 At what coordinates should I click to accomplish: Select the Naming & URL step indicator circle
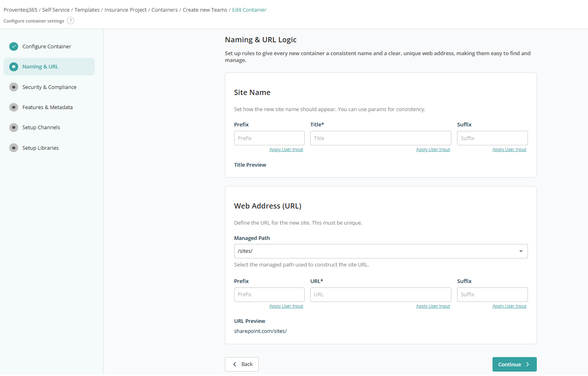[14, 67]
